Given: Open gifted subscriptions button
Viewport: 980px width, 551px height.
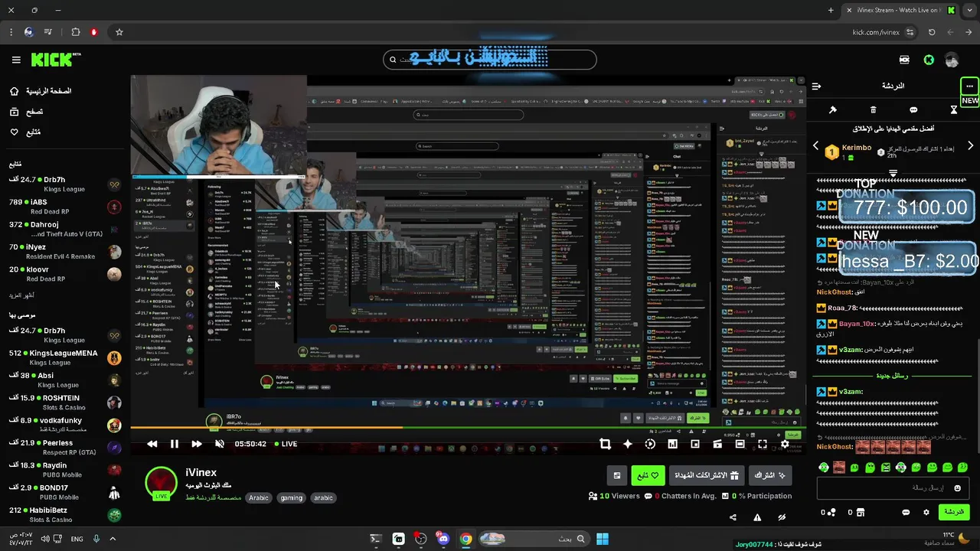Looking at the screenshot, I should (x=707, y=475).
